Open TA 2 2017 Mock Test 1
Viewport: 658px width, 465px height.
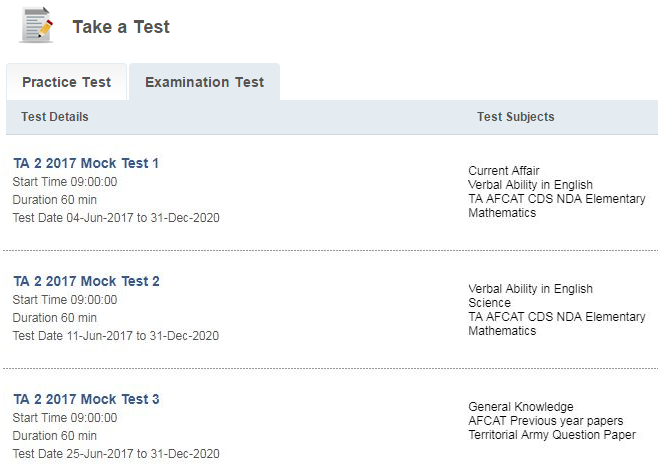click(x=86, y=163)
